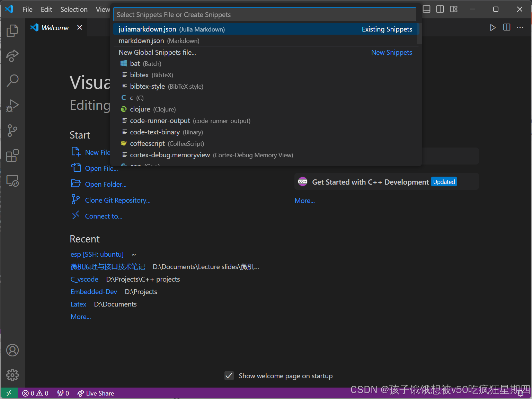Select juliamarkdown.json existing snippets
Viewport: 532px width, 399px height.
tap(265, 29)
